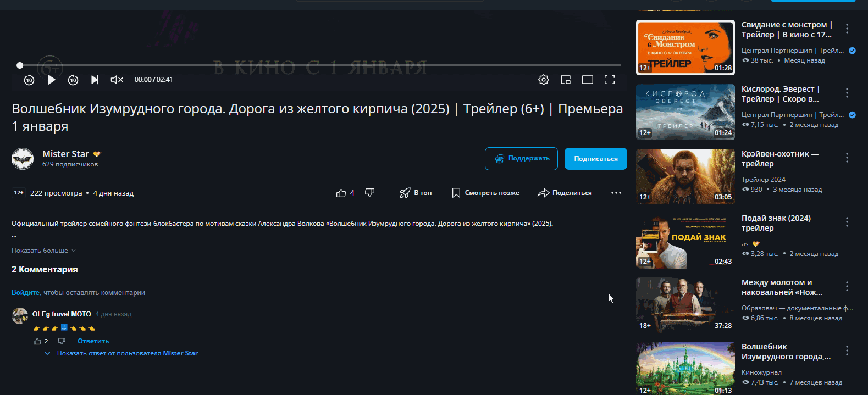Open the player settings gear

pos(544,80)
